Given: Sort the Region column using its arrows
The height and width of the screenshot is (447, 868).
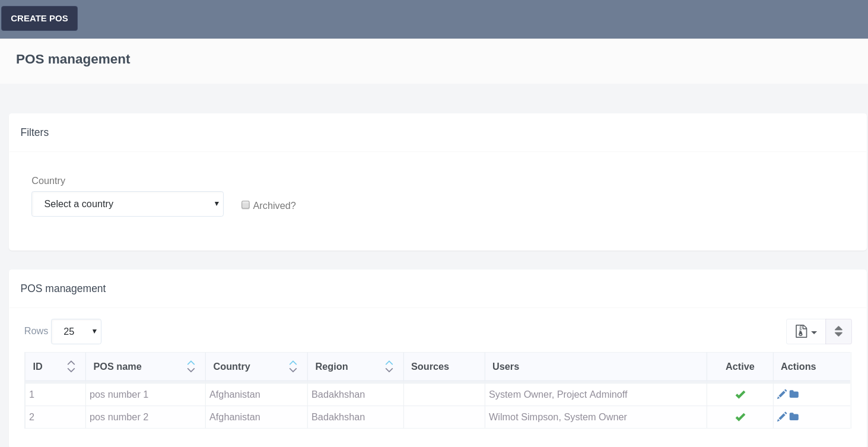Looking at the screenshot, I should (x=389, y=366).
